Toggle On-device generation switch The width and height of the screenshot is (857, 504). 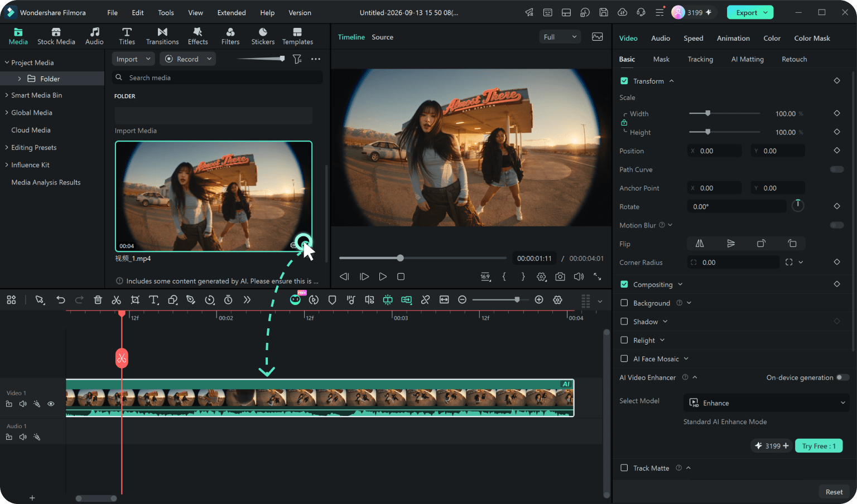[x=842, y=377]
